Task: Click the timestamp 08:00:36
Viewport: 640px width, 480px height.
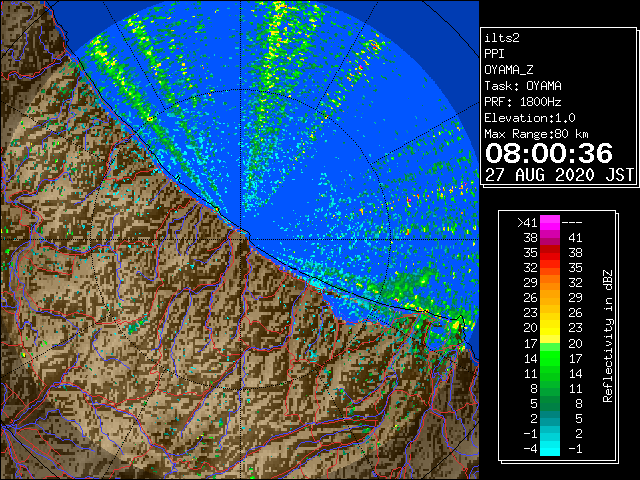Action: pos(549,153)
